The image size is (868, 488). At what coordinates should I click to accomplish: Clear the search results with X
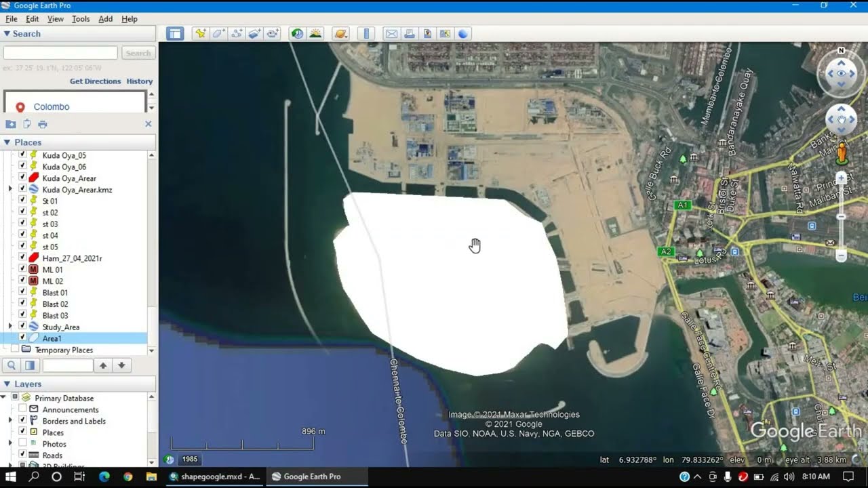[x=149, y=124]
